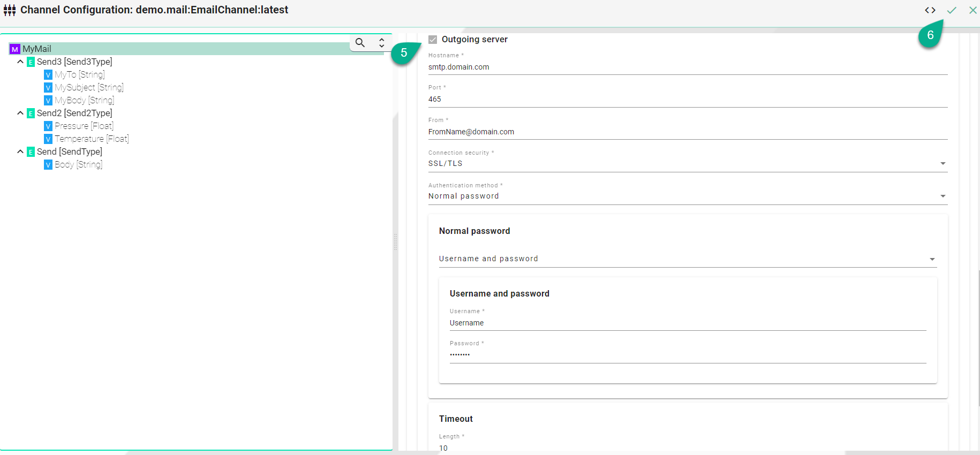The image size is (980, 455).
Task: Click the MyTo variable icon
Action: [48, 75]
